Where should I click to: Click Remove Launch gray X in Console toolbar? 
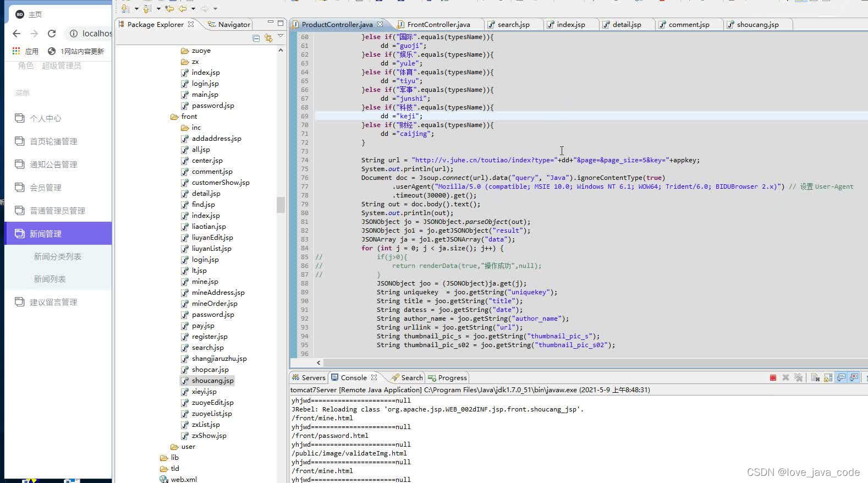(785, 377)
